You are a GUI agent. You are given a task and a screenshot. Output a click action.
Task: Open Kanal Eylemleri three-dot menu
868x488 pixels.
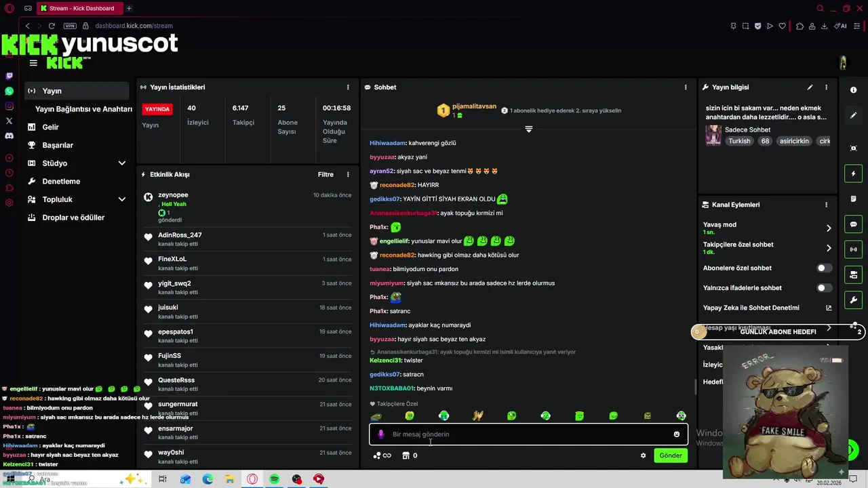(826, 205)
